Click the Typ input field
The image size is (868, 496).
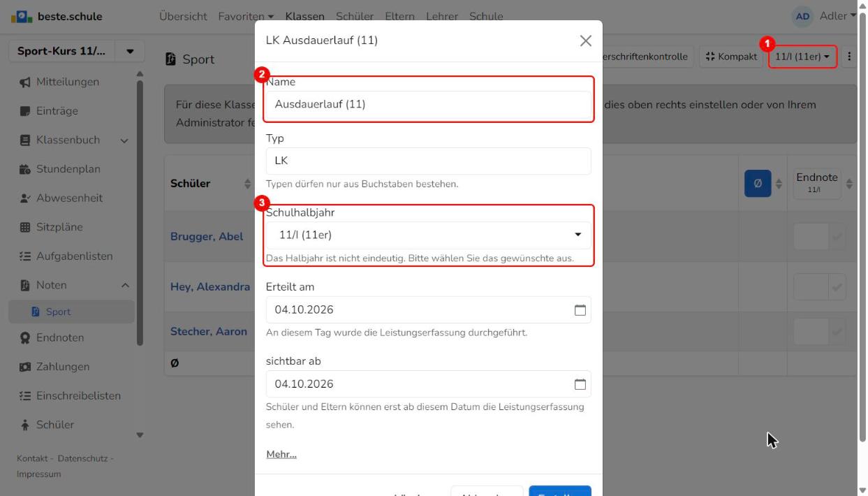tap(429, 161)
